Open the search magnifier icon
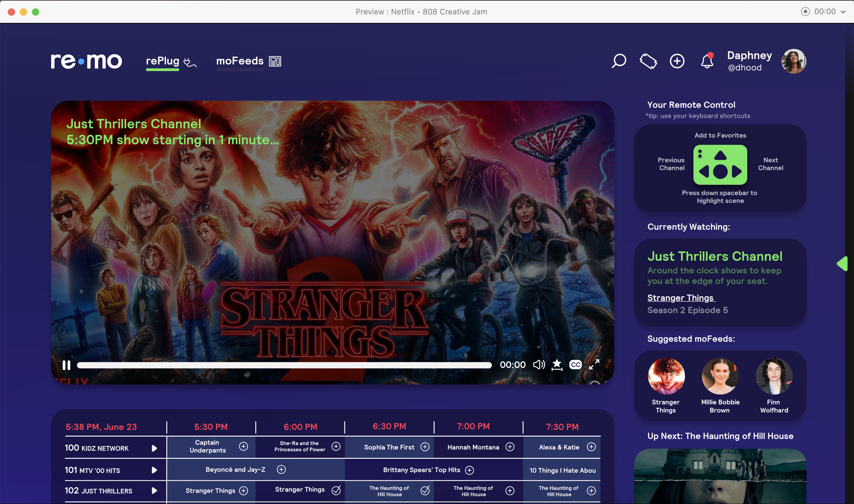Viewport: 854px width, 504px height. point(619,61)
